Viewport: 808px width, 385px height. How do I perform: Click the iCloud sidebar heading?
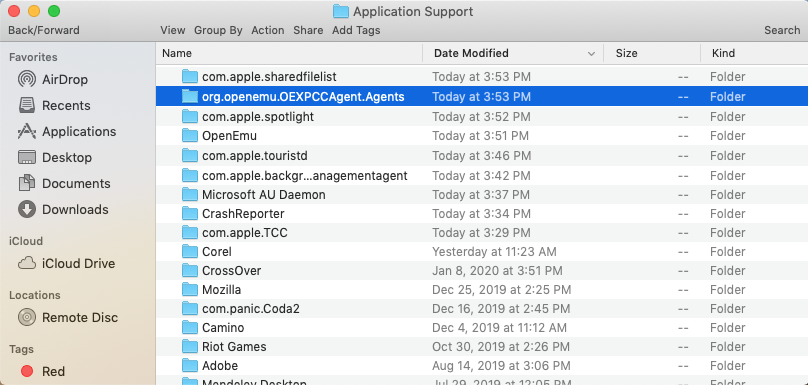click(26, 241)
